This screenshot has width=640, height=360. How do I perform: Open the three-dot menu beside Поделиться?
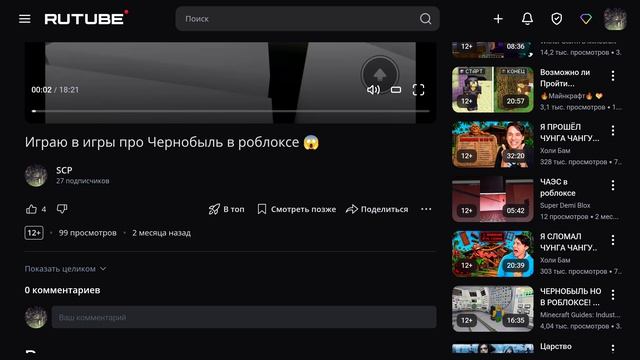[x=426, y=209]
